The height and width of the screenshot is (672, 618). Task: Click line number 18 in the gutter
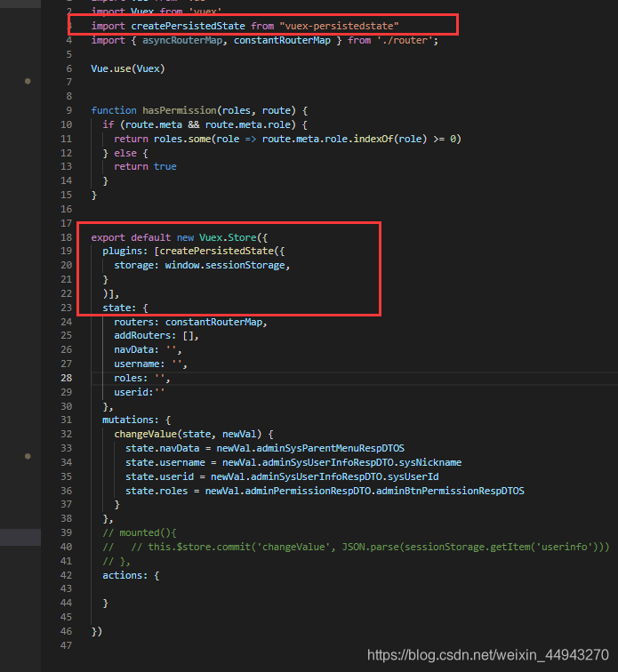point(67,237)
